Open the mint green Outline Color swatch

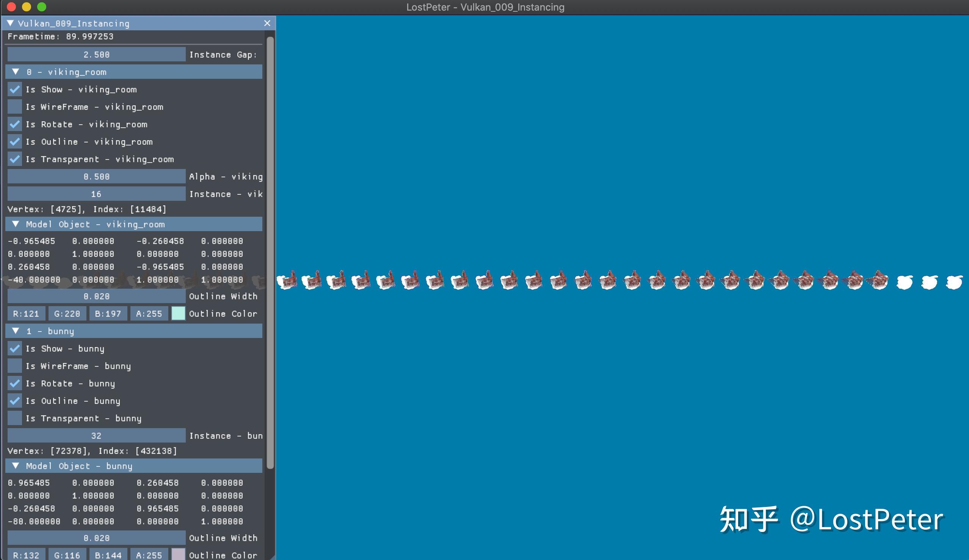[x=179, y=314]
